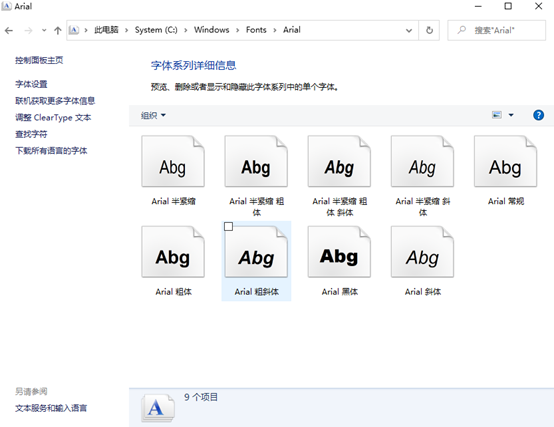This screenshot has width=554, height=427.
Task: Open 调整 ClearType 文本 link
Action: tap(53, 118)
